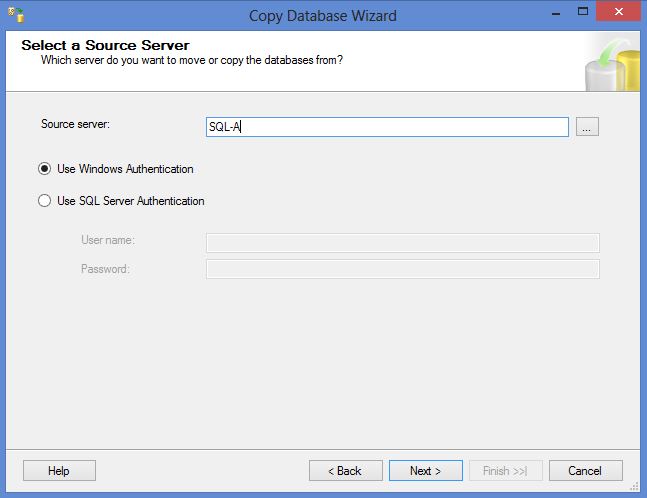The width and height of the screenshot is (647, 498).
Task: Click the Copy Database Wizard title bar icon
Action: 16,14
